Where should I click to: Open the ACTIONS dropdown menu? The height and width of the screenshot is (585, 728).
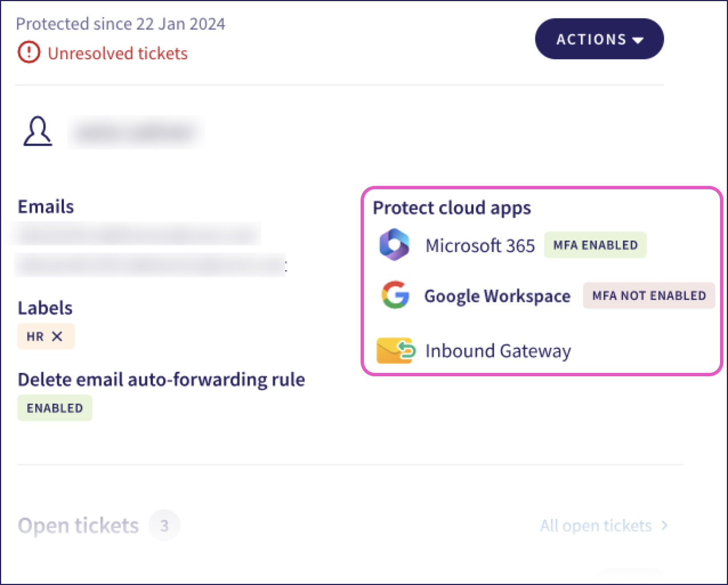[599, 39]
